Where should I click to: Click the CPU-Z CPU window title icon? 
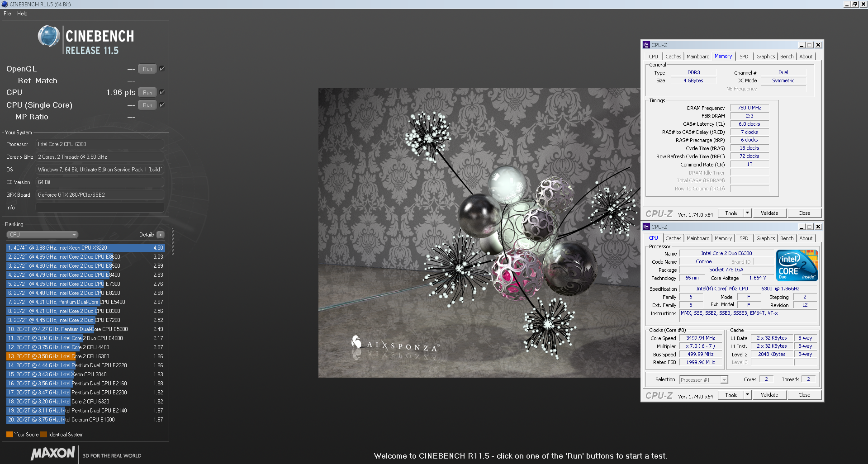click(646, 227)
